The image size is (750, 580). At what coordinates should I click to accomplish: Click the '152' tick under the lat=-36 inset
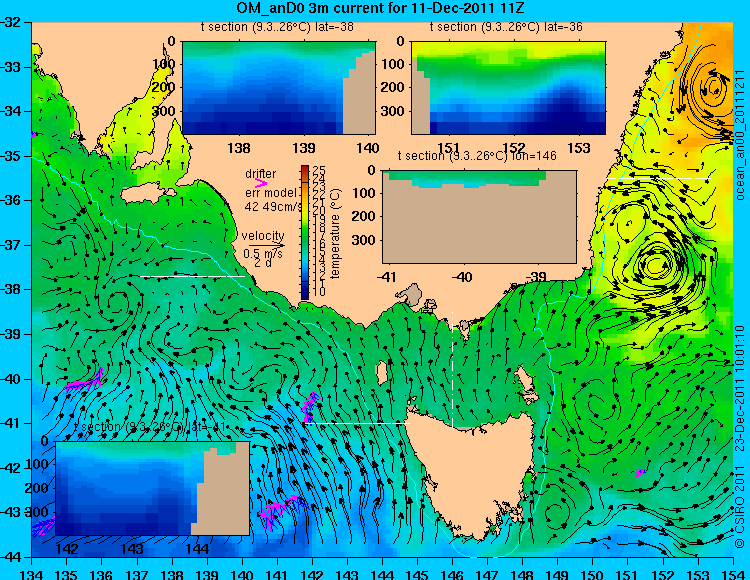click(x=514, y=148)
